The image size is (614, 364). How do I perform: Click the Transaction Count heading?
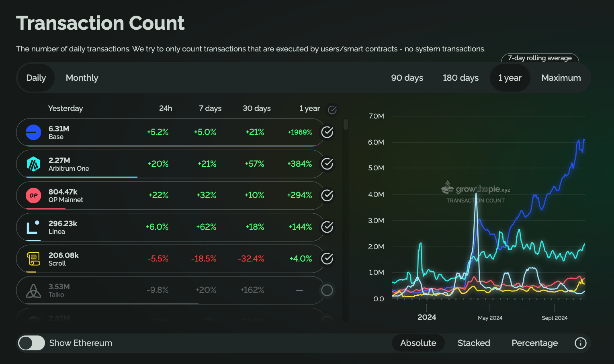pos(100,23)
